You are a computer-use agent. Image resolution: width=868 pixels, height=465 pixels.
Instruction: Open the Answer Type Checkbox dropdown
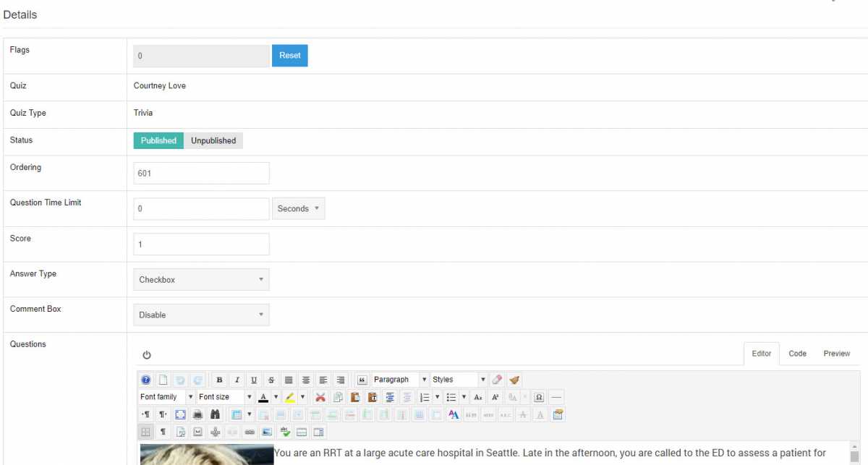(x=201, y=280)
